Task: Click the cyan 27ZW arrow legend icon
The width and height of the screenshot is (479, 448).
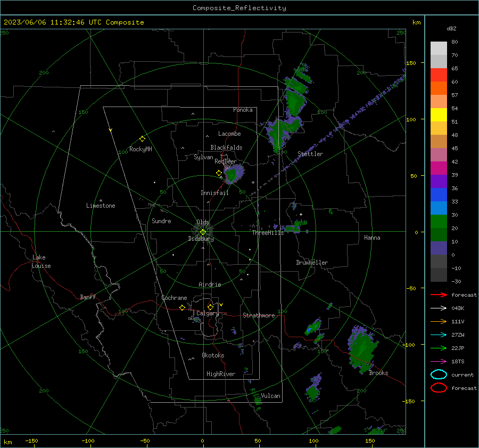Action: [439, 335]
